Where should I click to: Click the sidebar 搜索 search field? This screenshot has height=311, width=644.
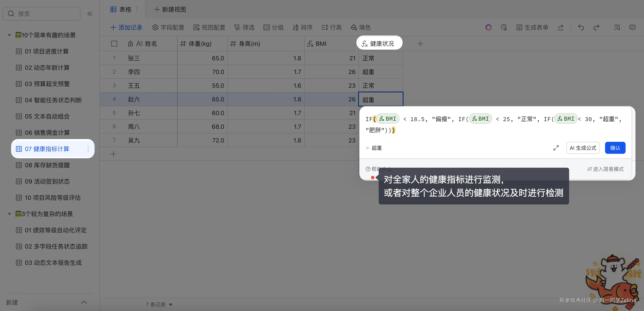(x=42, y=14)
